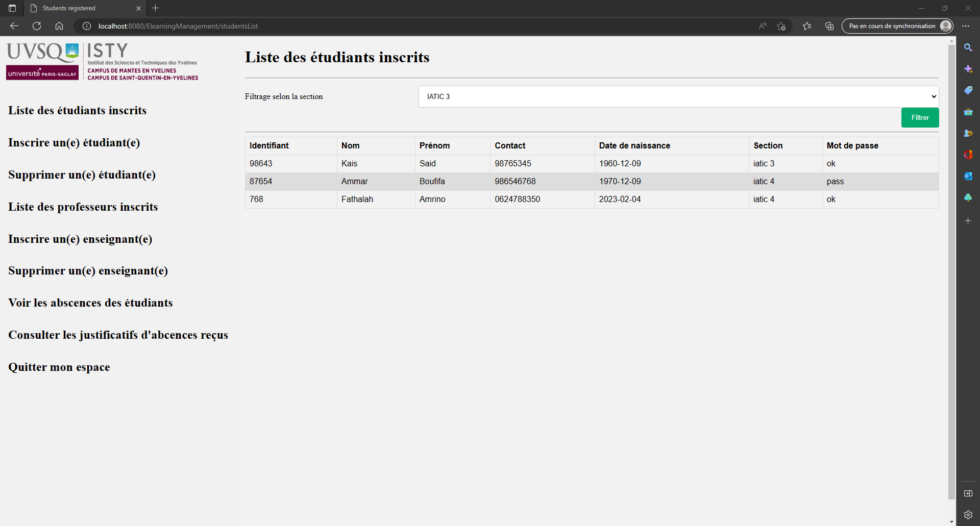This screenshot has width=980, height=526.
Task: Switch to the Students registered tab
Action: (x=82, y=8)
